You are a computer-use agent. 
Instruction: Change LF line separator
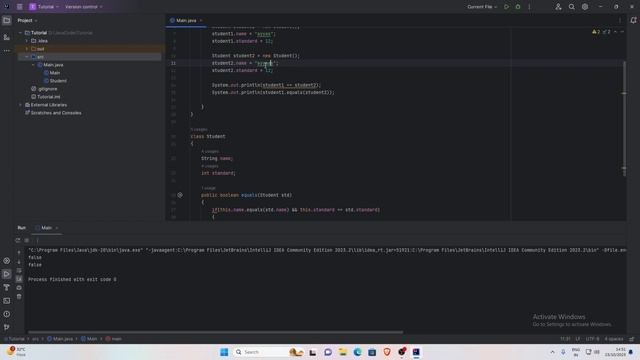(x=578, y=339)
